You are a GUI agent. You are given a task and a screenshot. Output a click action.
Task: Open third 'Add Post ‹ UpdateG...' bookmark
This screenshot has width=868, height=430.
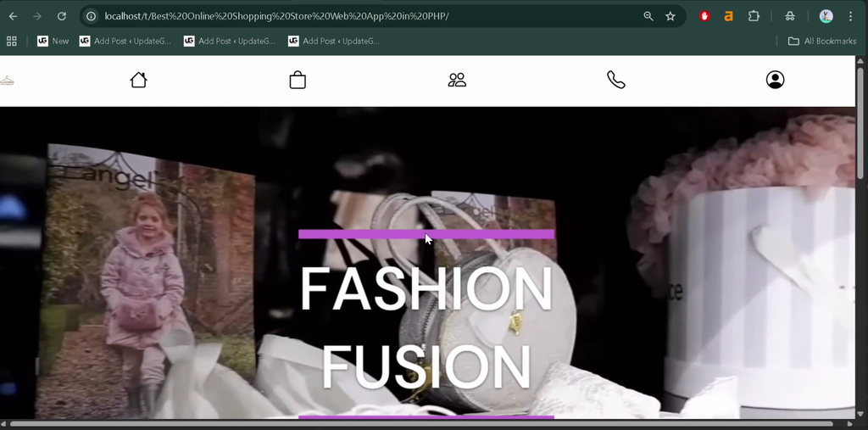(x=334, y=41)
